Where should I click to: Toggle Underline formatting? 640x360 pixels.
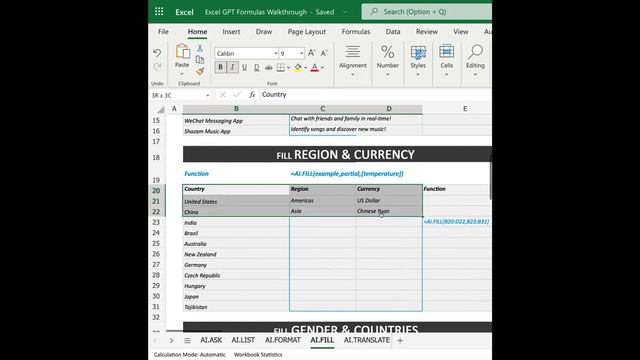[244, 67]
